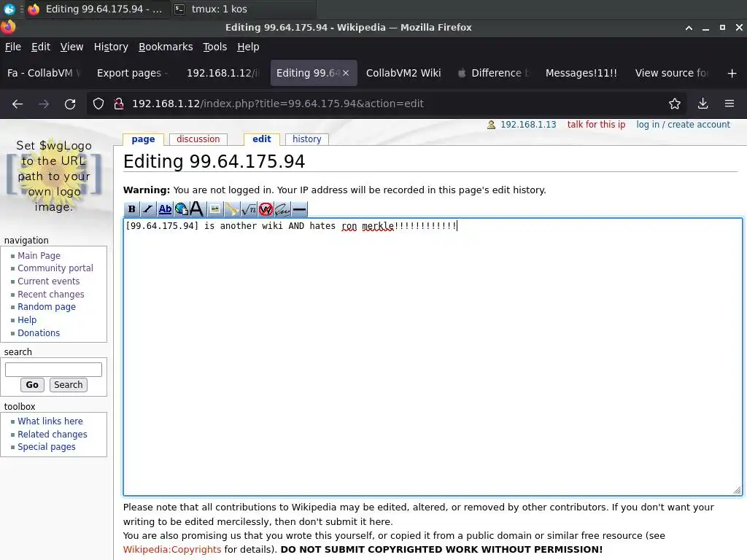Viewport: 747px width, 560px height.
Task: Open Donations link
Action: tap(39, 332)
